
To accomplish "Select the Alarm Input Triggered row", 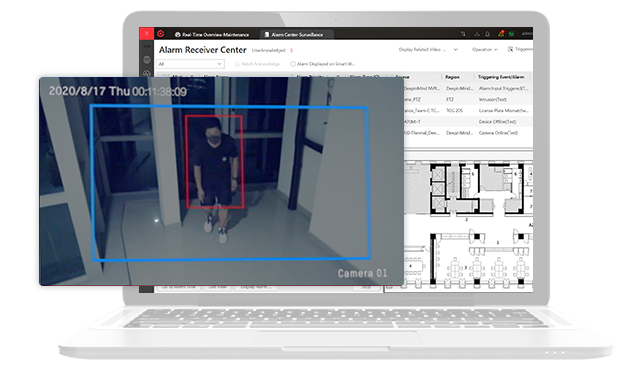I will coord(468,88).
